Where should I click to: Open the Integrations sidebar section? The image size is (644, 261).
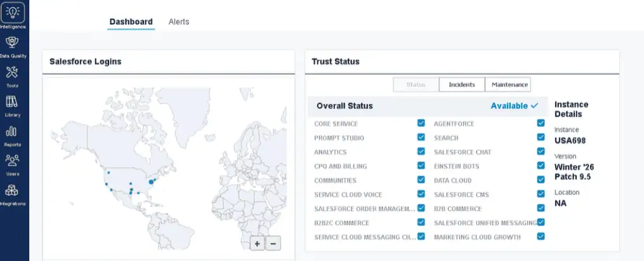[x=13, y=195]
